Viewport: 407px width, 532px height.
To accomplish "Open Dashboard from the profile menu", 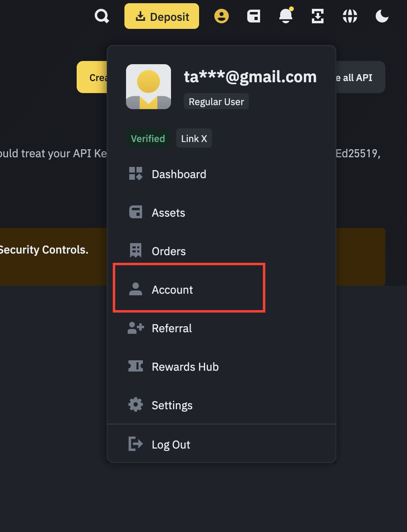I will pyautogui.click(x=179, y=174).
